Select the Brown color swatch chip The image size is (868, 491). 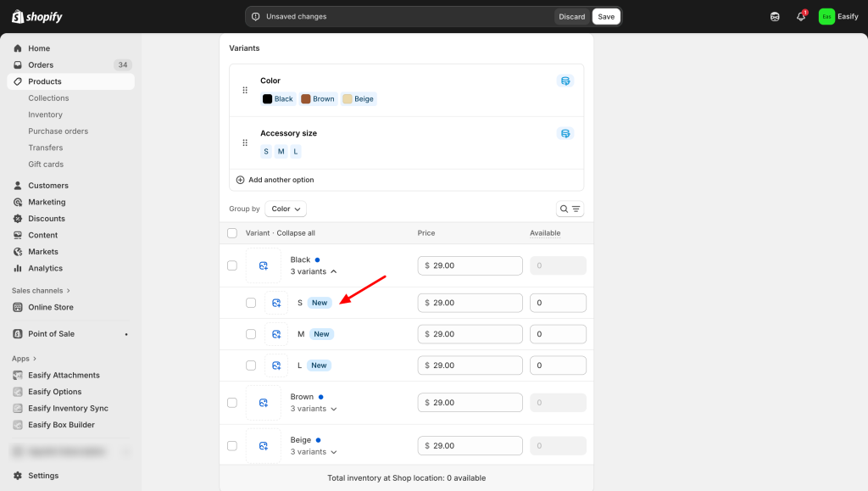[x=318, y=99]
